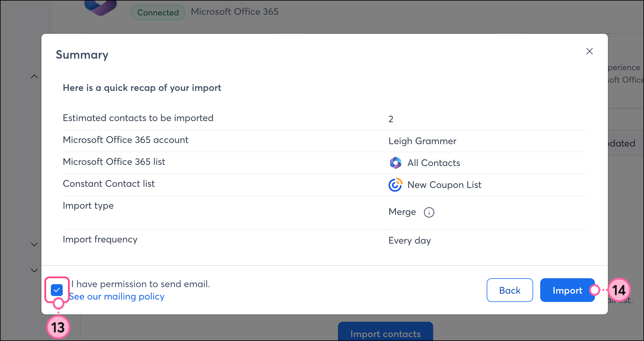The width and height of the screenshot is (644, 341).
Task: Click the Constant Contact icon beside New Coupon List
Action: pos(396,185)
